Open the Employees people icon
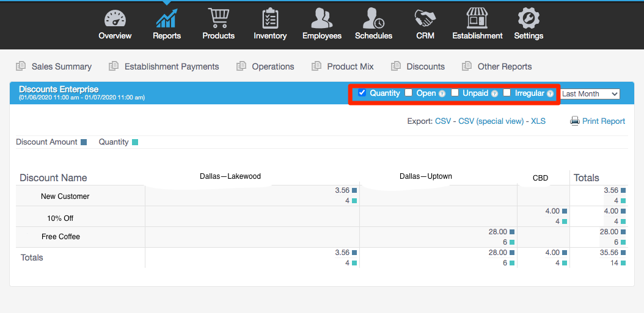The image size is (644, 313). click(321, 18)
